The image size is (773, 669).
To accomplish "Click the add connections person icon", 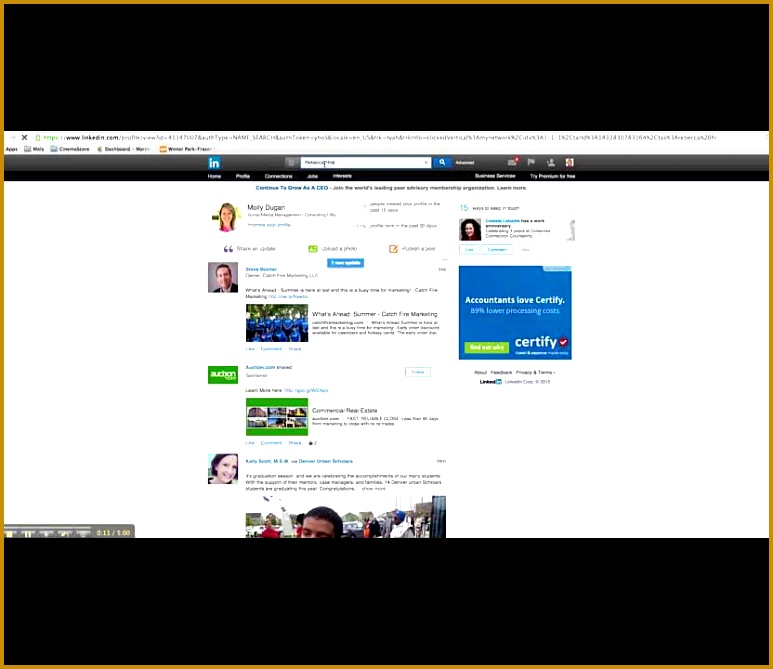I will tap(551, 162).
